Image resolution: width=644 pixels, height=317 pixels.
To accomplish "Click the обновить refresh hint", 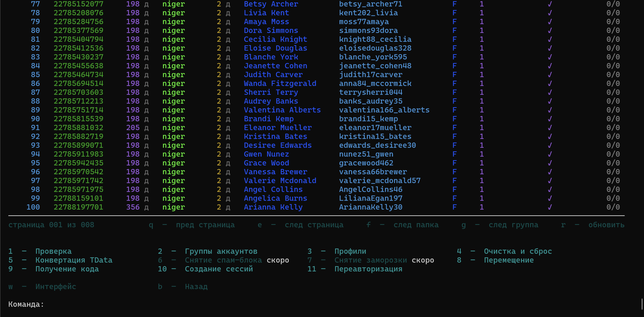I will (606, 225).
